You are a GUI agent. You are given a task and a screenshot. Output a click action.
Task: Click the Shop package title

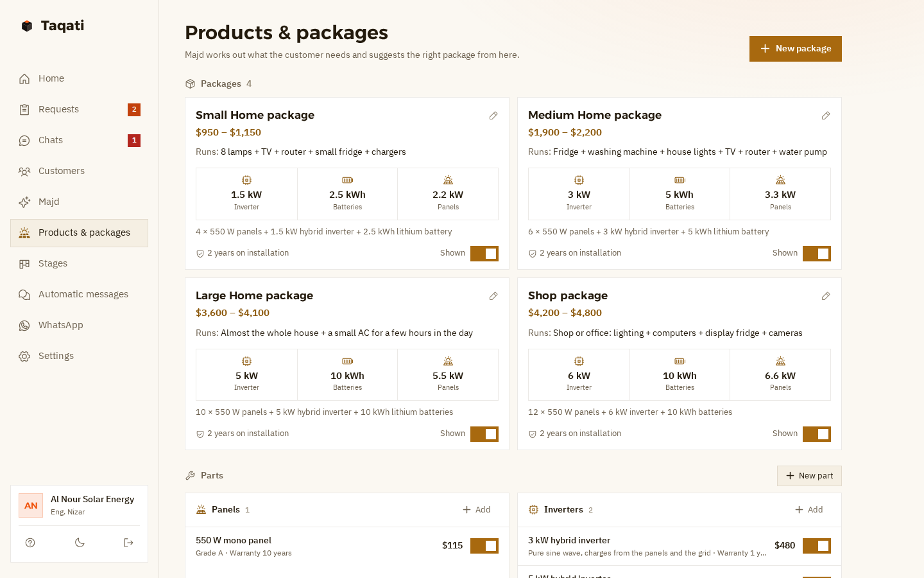click(x=568, y=295)
